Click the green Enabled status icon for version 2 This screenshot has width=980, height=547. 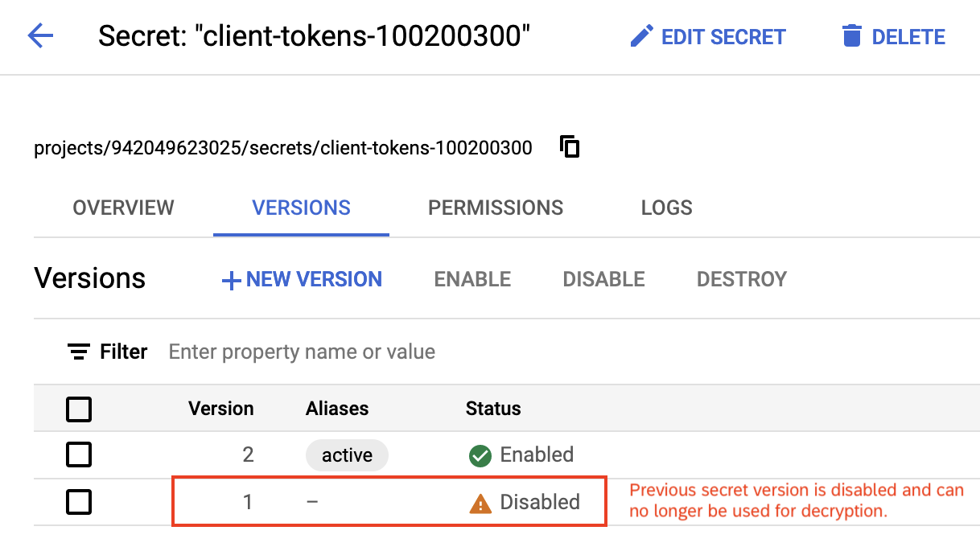[x=480, y=454]
